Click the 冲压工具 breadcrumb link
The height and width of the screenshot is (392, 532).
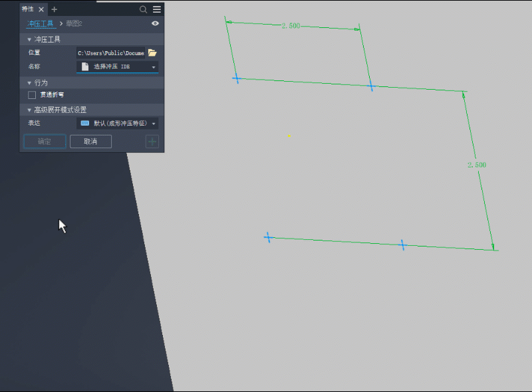[x=41, y=23]
